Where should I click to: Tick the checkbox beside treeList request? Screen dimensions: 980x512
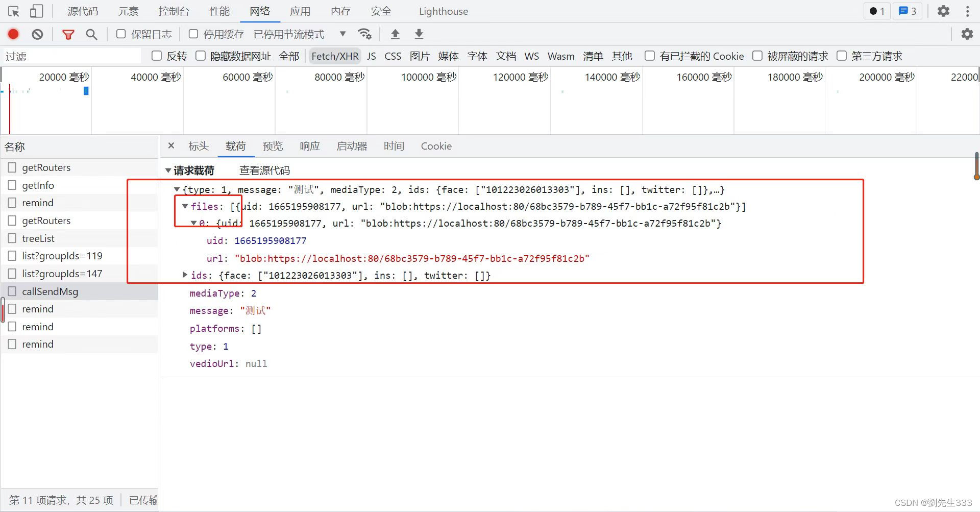tap(12, 238)
